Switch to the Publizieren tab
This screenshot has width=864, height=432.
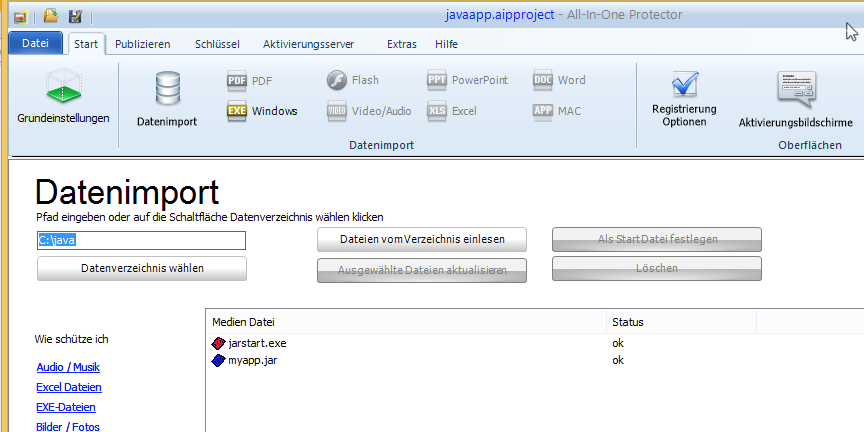[x=142, y=44]
